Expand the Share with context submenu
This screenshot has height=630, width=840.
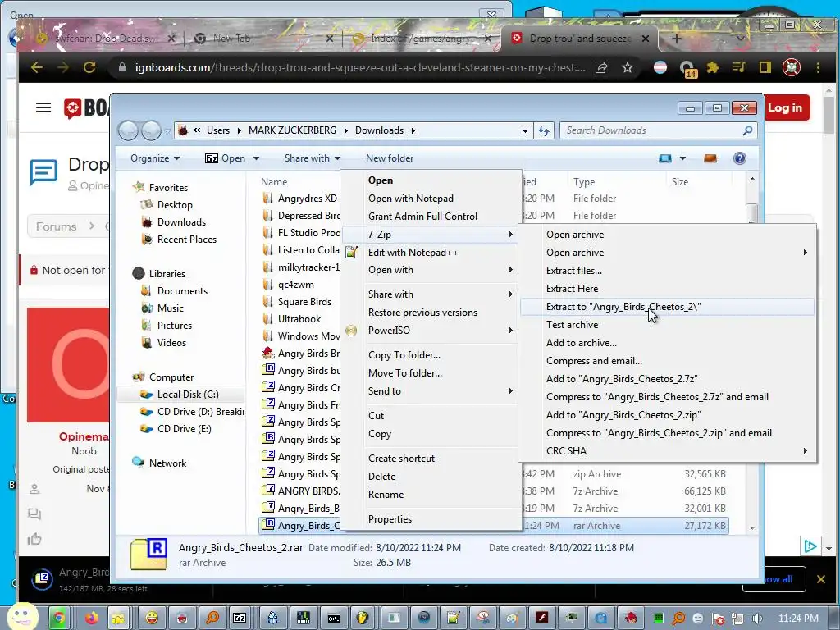[431, 294]
